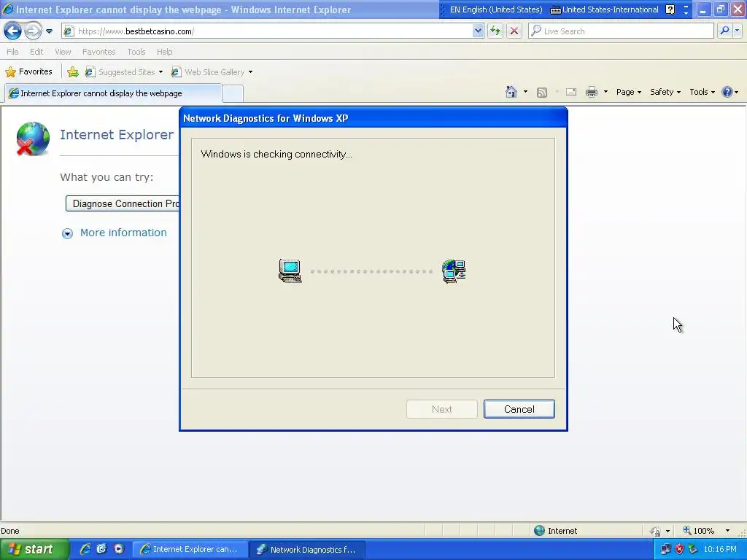Click the Add to Favorites Bar icon
The height and width of the screenshot is (560, 747).
coord(73,72)
